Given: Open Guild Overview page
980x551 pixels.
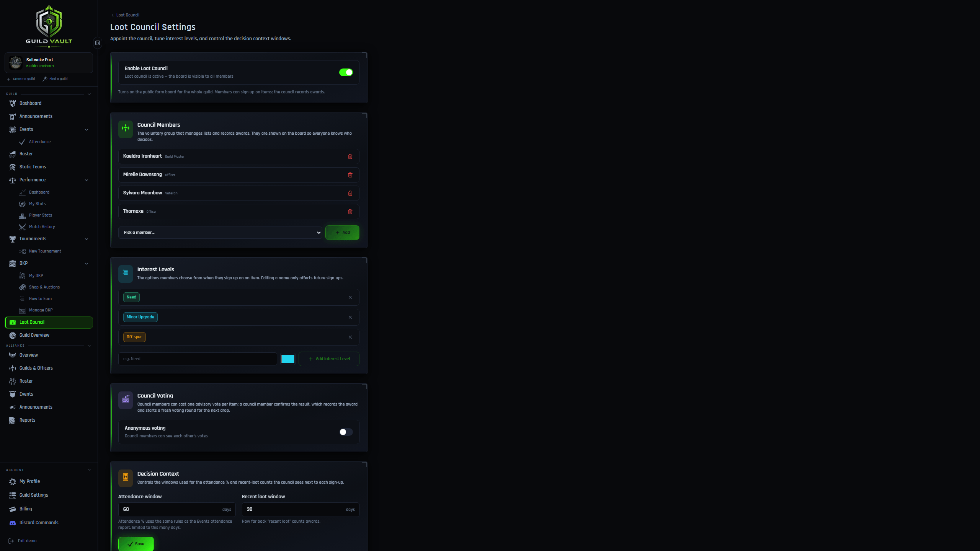Looking at the screenshot, I should point(49,335).
